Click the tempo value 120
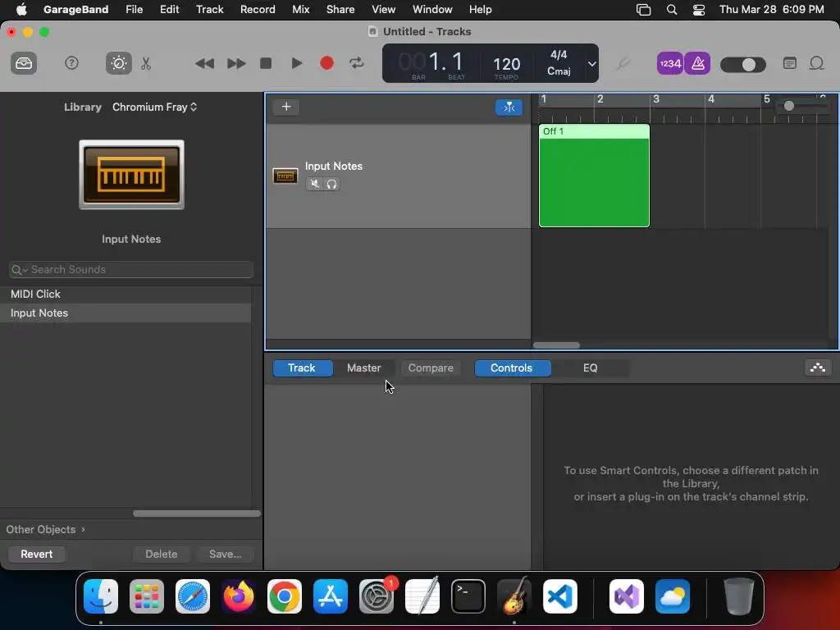Viewport: 840px width, 630px height. tap(506, 64)
